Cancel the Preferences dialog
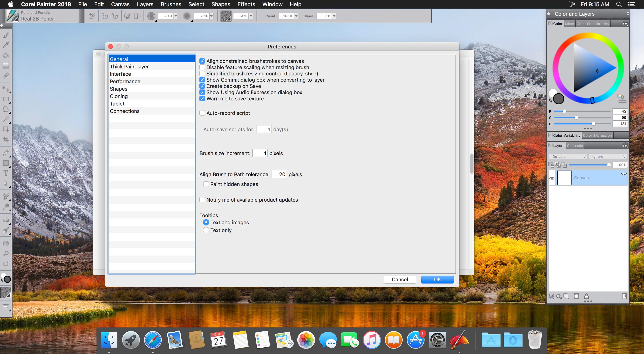 point(400,280)
